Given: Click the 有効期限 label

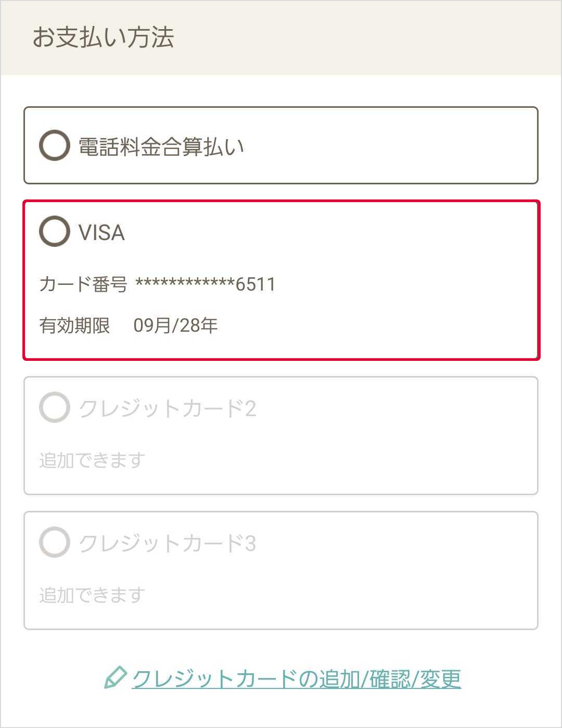Looking at the screenshot, I should tap(74, 325).
